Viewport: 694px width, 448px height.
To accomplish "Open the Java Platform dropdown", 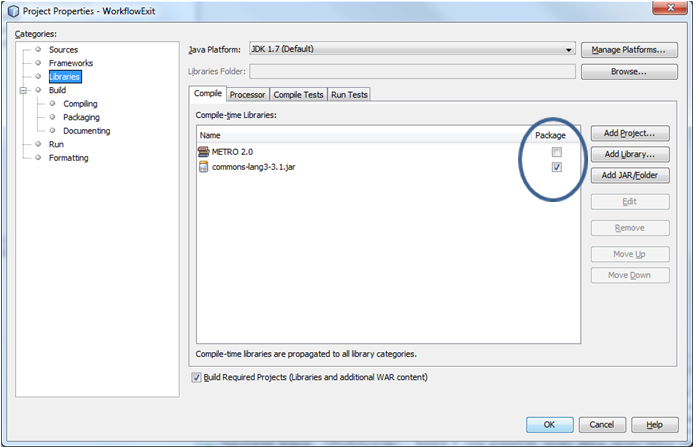I will tap(569, 49).
